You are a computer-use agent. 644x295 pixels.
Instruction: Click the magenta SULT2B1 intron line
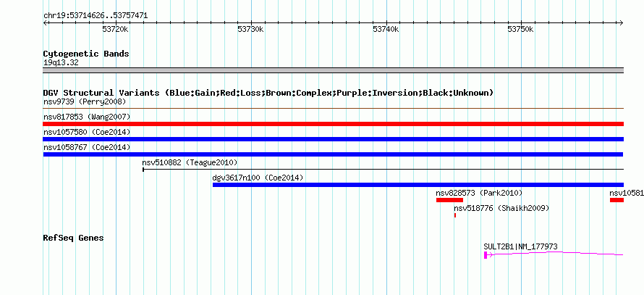click(x=555, y=254)
